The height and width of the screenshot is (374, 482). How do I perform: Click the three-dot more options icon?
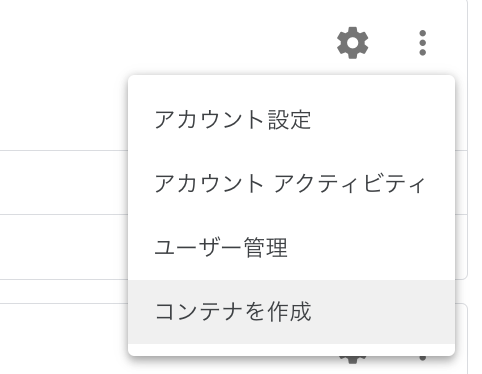tap(422, 43)
